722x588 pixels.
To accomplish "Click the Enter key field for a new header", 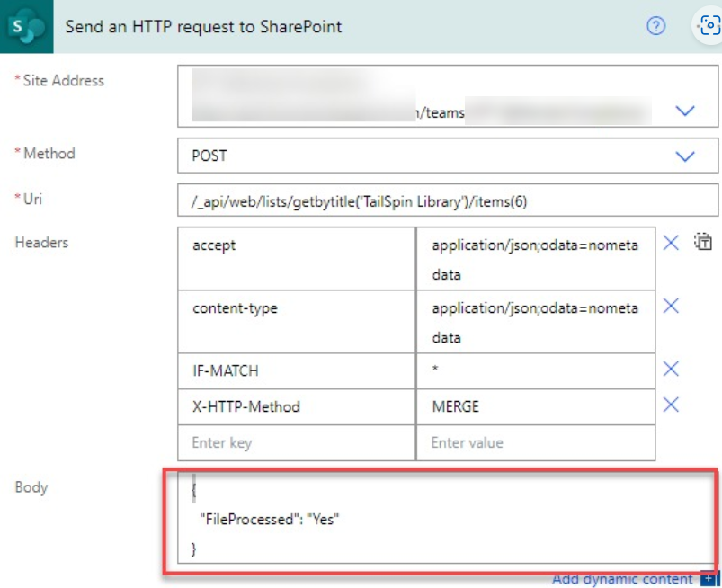I will coord(297,442).
